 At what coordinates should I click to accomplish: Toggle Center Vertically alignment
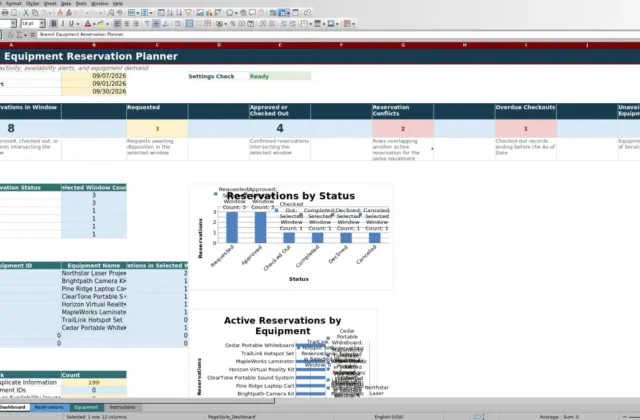pos(156,24)
